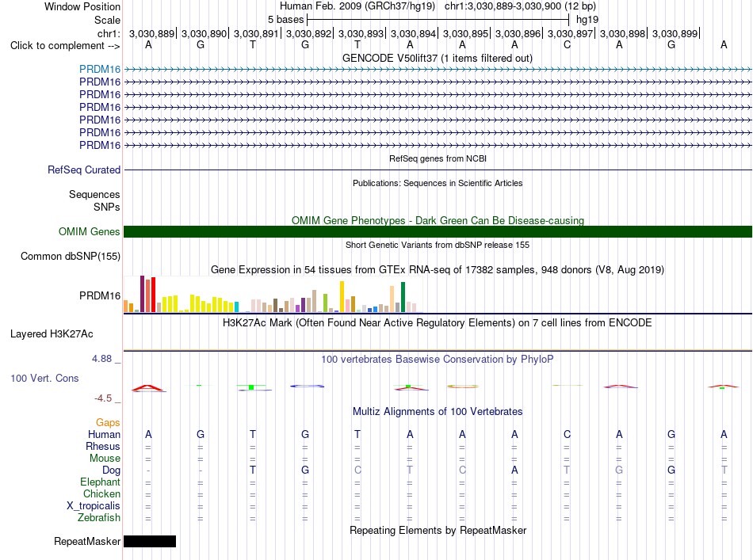Viewport: 753px width, 560px height.
Task: Click the X_tropicalis species label
Action: [94, 506]
